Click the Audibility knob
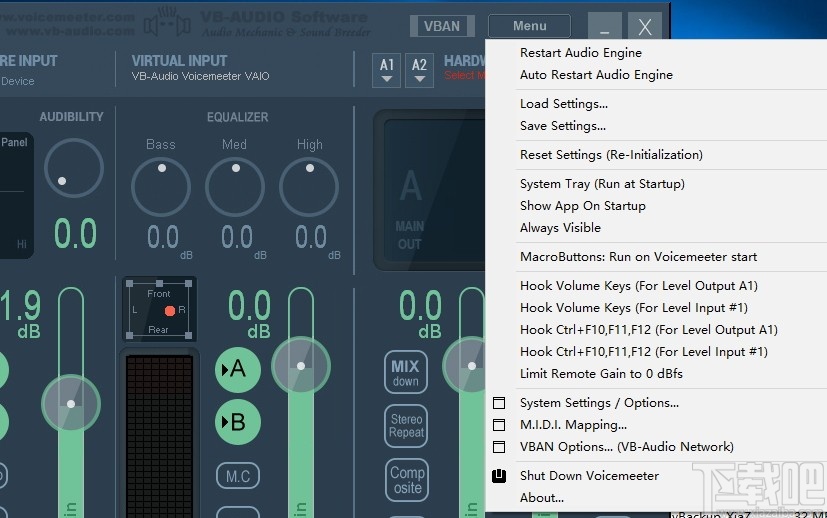Screen dimensions: 827x518 [x=74, y=168]
